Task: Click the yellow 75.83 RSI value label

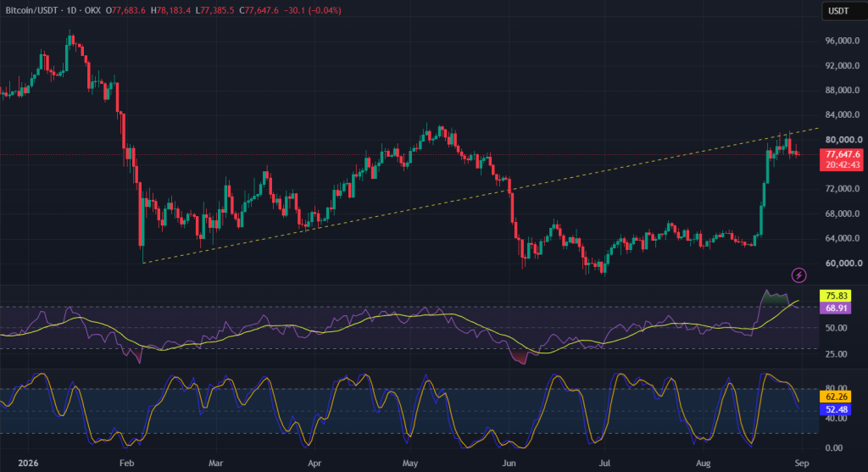Action: (x=835, y=296)
